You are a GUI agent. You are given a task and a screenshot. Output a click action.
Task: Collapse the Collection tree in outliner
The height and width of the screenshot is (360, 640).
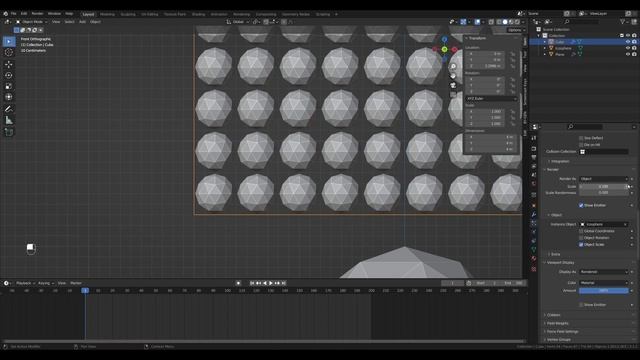539,36
